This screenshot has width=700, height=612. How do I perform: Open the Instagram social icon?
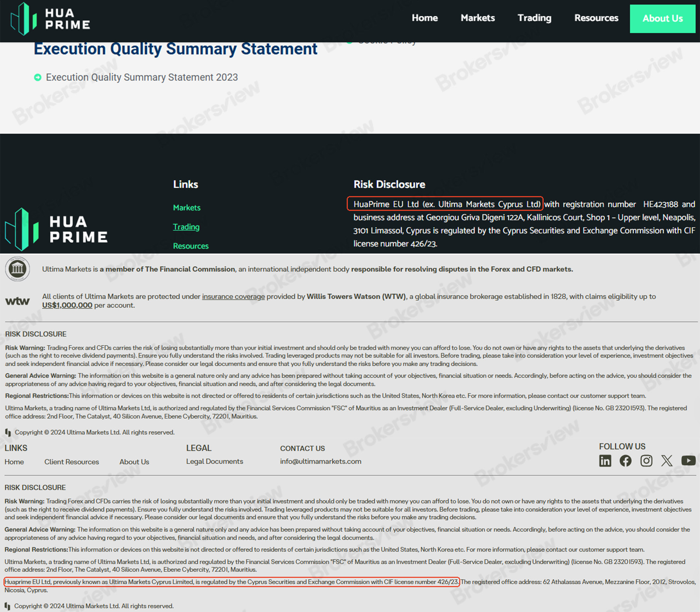point(646,461)
